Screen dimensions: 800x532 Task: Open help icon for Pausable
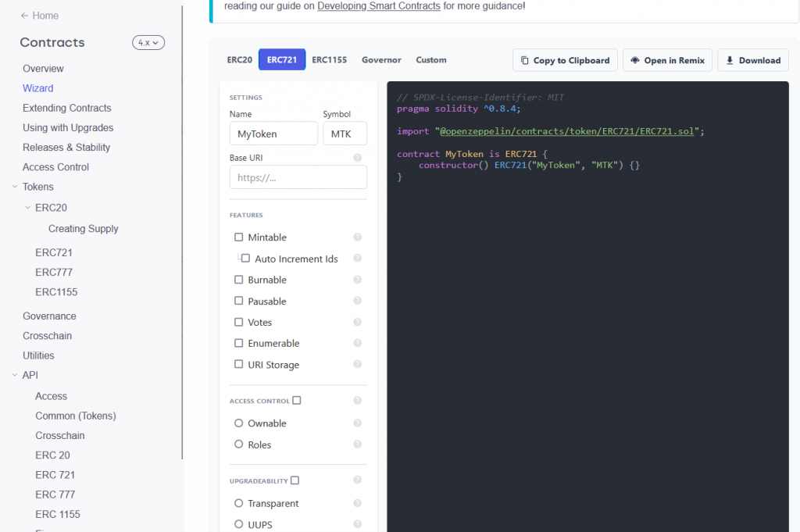tap(358, 301)
